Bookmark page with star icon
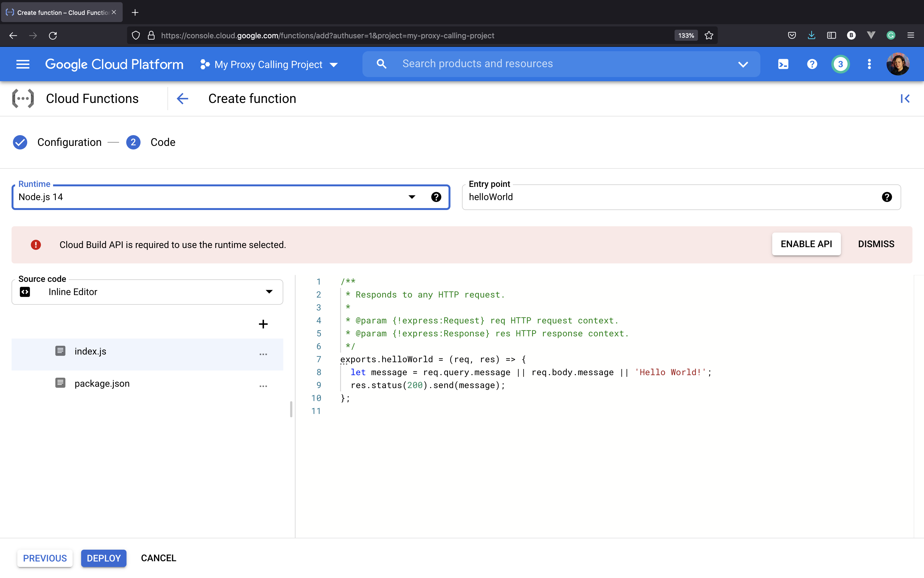 click(709, 36)
